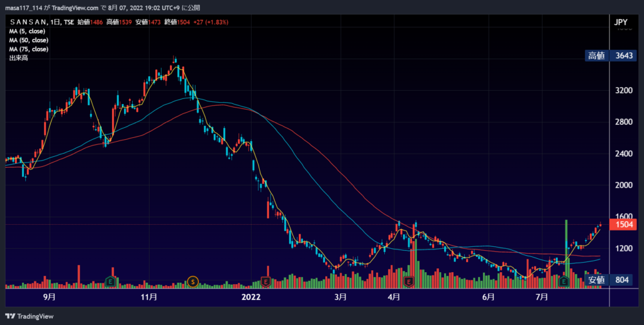Click the 7月 date axis label
Screen dimensions: 644x325
(542, 297)
